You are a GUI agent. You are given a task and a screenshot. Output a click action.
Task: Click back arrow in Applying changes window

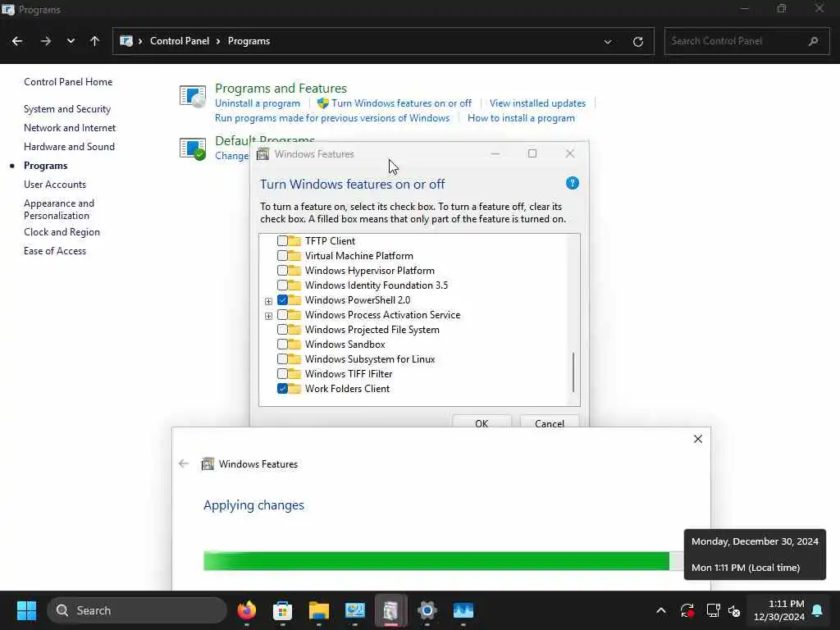184,463
